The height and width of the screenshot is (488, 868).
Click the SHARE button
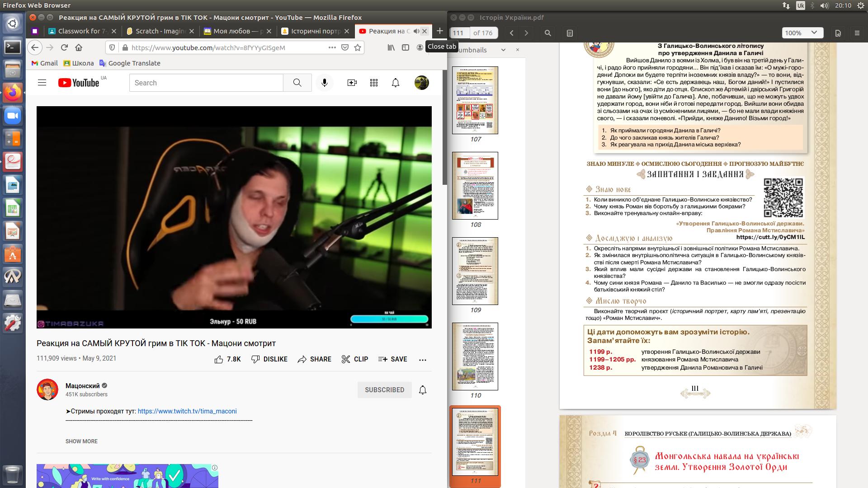[315, 359]
